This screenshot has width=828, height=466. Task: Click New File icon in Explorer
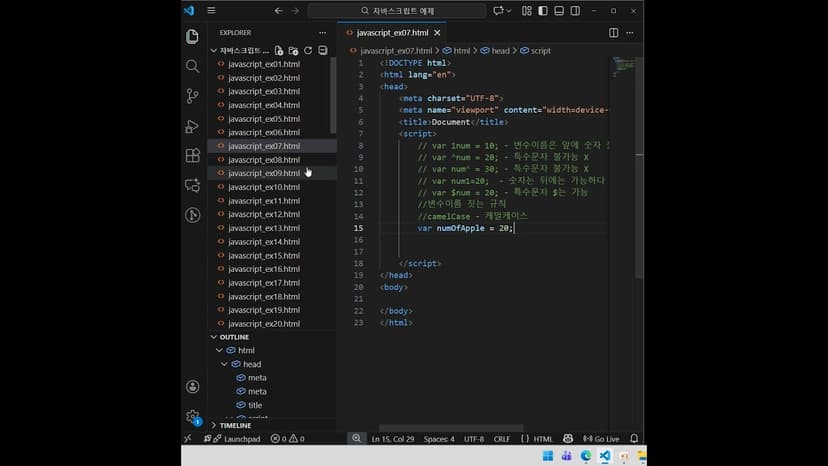[x=279, y=51]
